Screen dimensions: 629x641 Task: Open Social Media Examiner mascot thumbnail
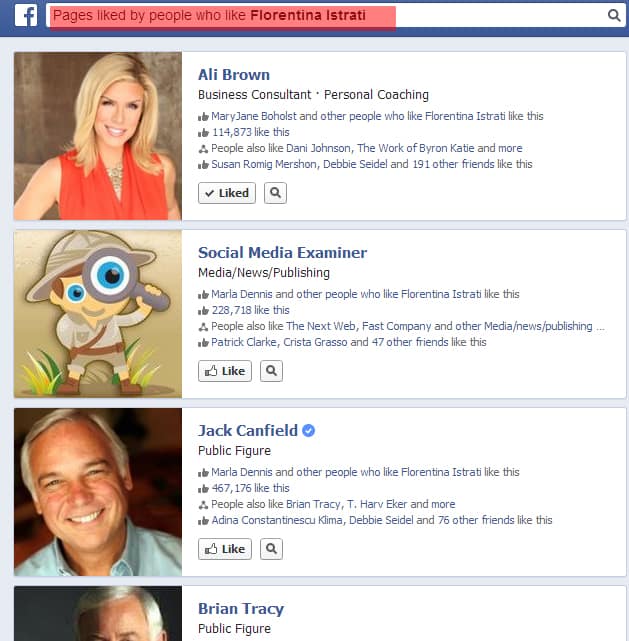click(x=98, y=314)
